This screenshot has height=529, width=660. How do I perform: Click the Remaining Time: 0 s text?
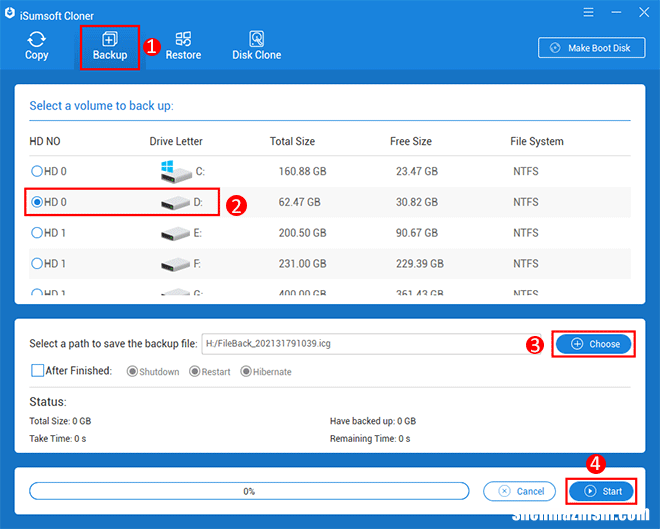[x=370, y=439]
